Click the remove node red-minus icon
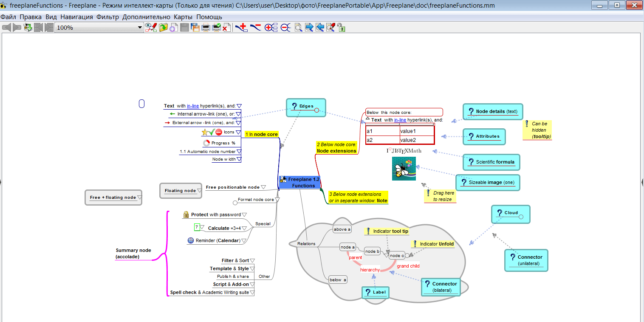Image resolution: width=644 pixels, height=322 pixels. pos(255,28)
